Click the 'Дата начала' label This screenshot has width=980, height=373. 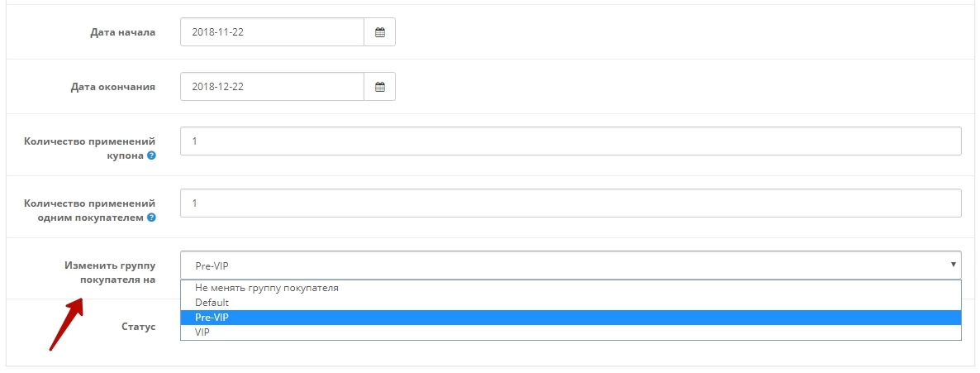click(x=123, y=32)
